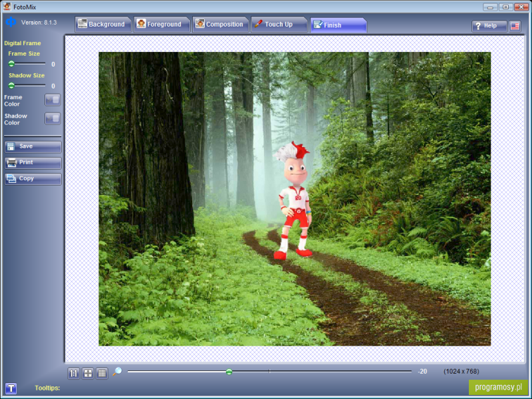Maximize the FotoMix window
Viewport: 532px width, 399px height.
[505, 7]
